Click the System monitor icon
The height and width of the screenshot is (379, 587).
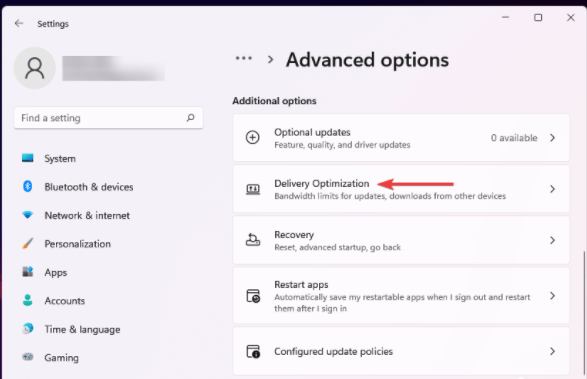click(x=28, y=158)
